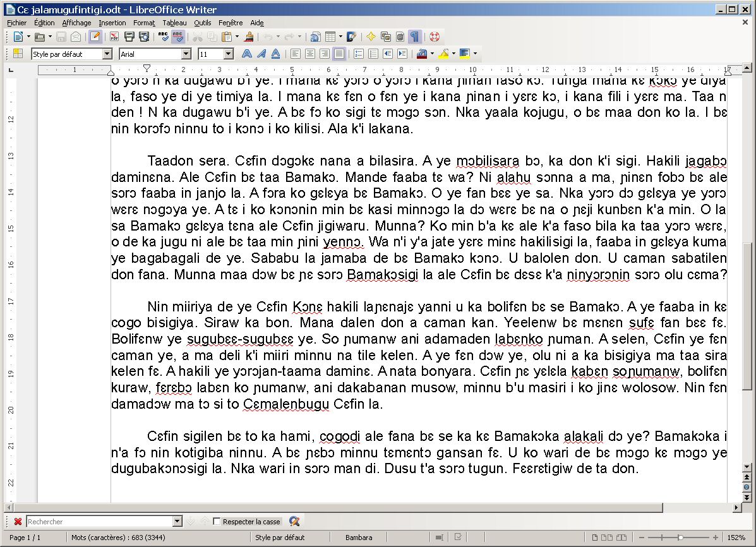Paste clipboard contents icon
Viewport: 756px width, 547px height.
(227, 37)
